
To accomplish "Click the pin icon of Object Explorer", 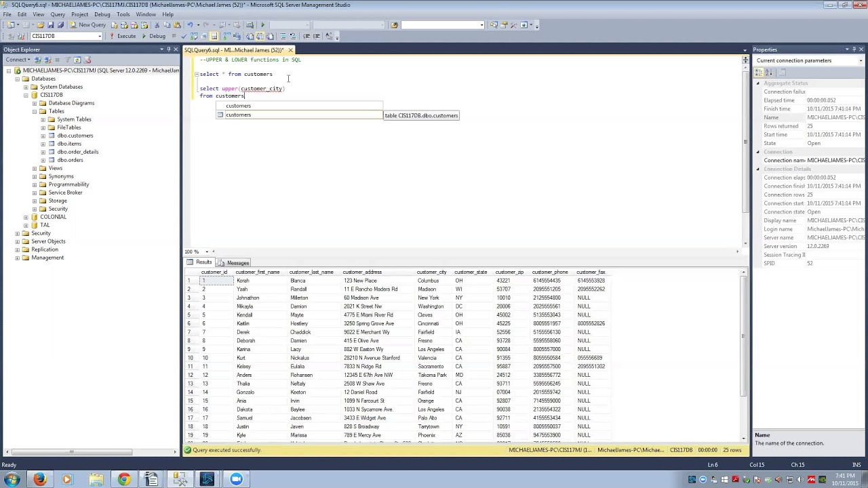I will pos(169,49).
